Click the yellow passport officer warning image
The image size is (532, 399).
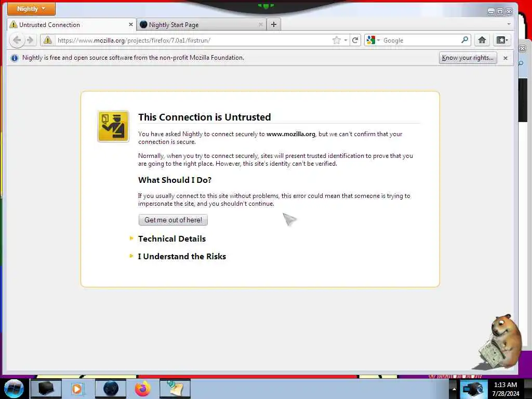click(113, 126)
